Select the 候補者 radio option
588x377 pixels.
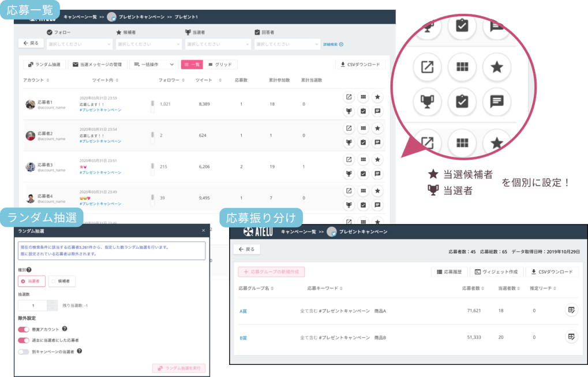pos(62,281)
